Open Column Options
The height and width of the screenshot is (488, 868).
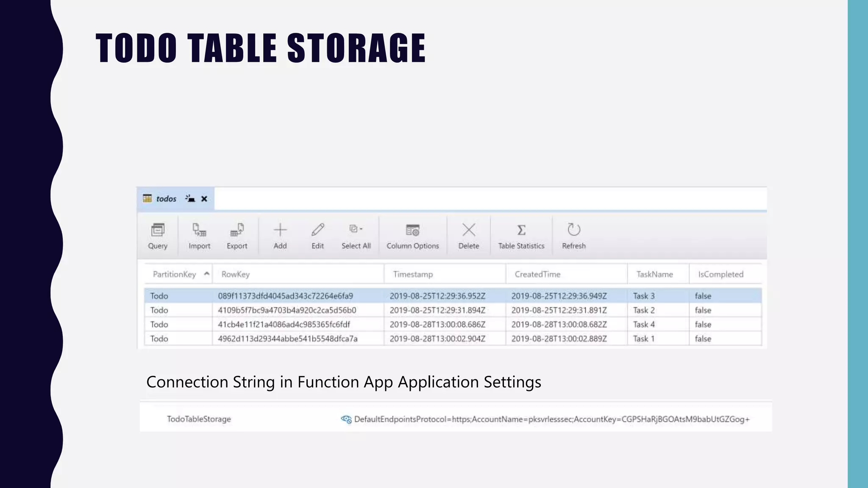click(x=413, y=236)
